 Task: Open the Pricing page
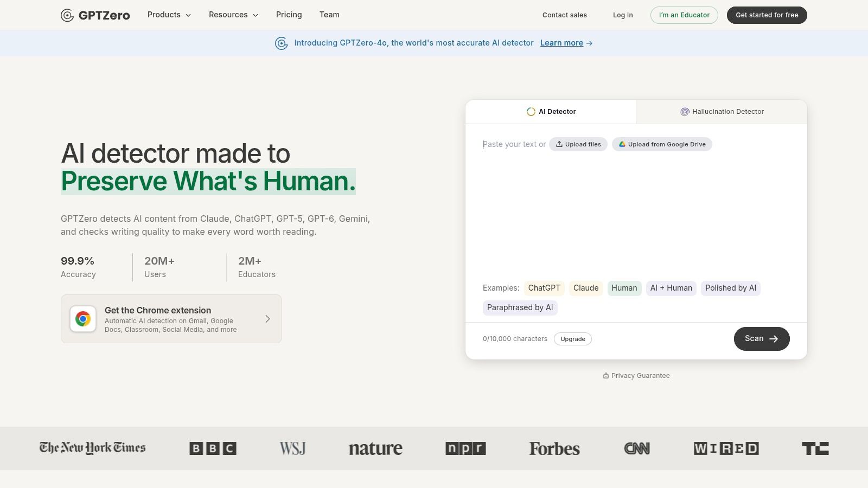click(289, 15)
